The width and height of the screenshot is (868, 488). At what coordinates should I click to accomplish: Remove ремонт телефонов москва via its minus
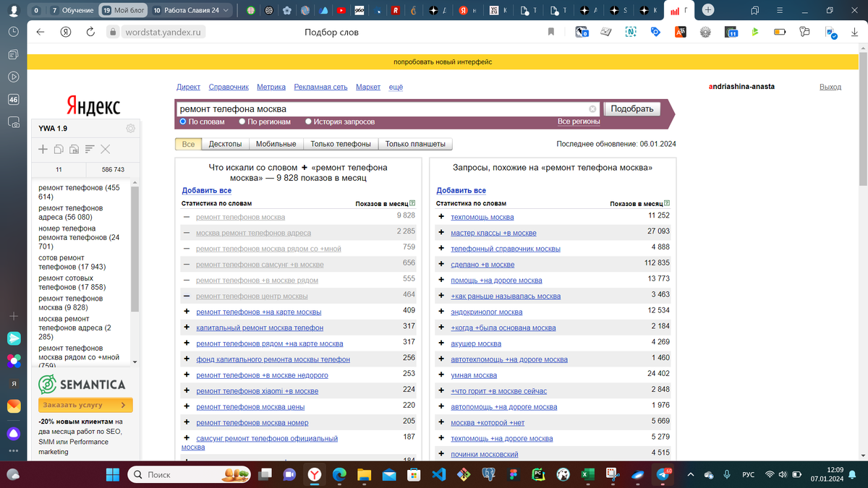pyautogui.click(x=187, y=217)
